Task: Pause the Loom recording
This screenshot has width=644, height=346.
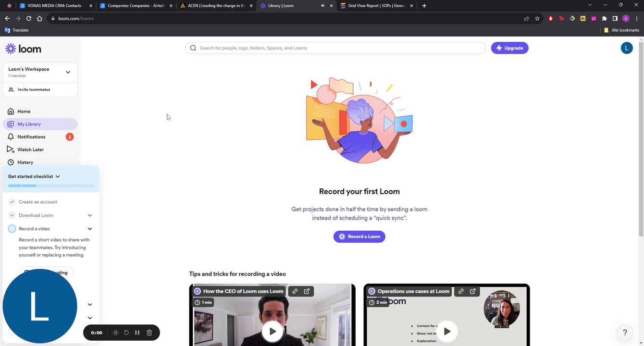Action: 137,333
